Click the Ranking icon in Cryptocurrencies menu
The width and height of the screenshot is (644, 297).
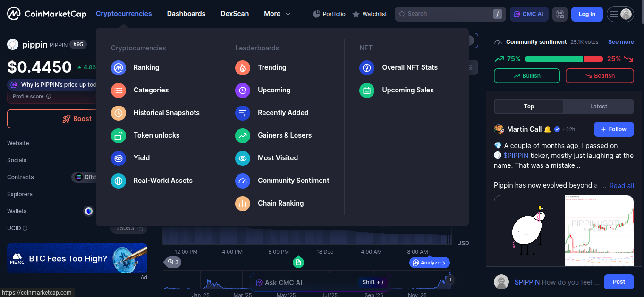(x=119, y=67)
